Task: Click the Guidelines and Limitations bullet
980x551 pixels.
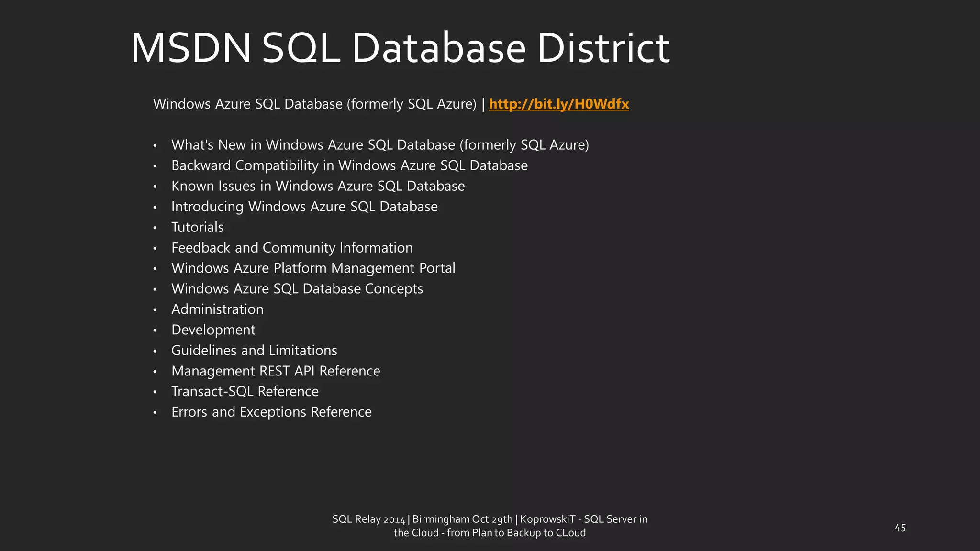Action: click(255, 351)
